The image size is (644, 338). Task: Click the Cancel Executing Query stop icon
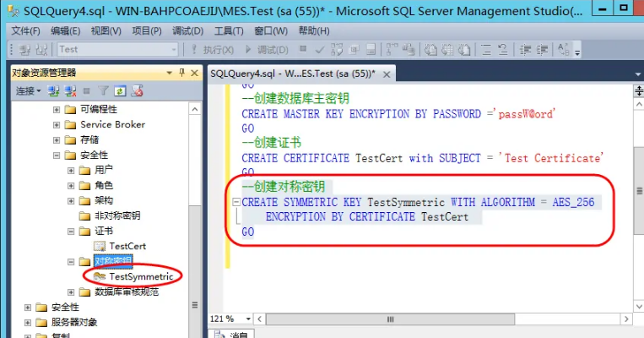pyautogui.click(x=303, y=49)
